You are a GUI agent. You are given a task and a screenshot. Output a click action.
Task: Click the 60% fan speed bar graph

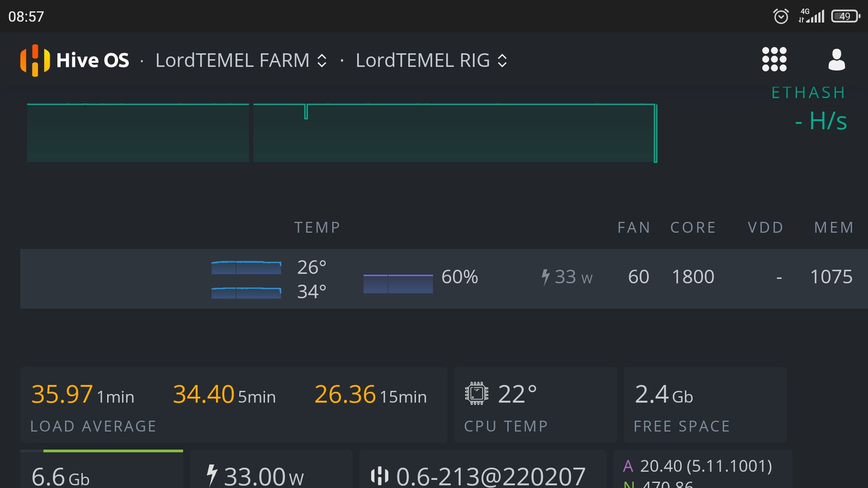coord(398,283)
